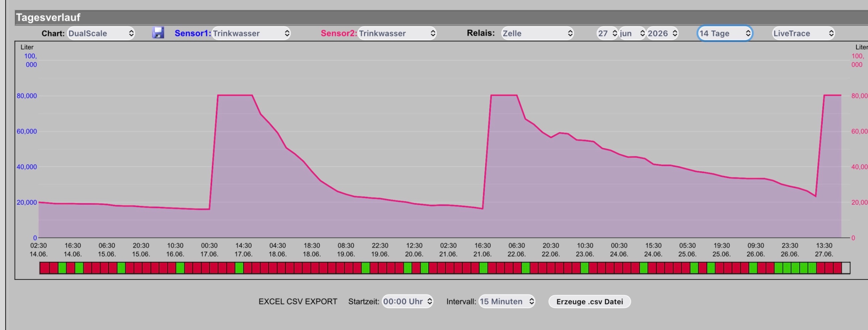Click the 06:30 22.06. time axis label
Screen dimensions: 868x330
tap(516, 250)
